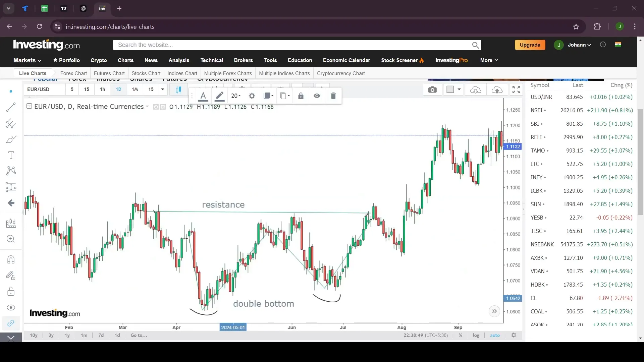The height and width of the screenshot is (362, 644).
Task: Open chart properties gear at bottom right
Action: 514,335
